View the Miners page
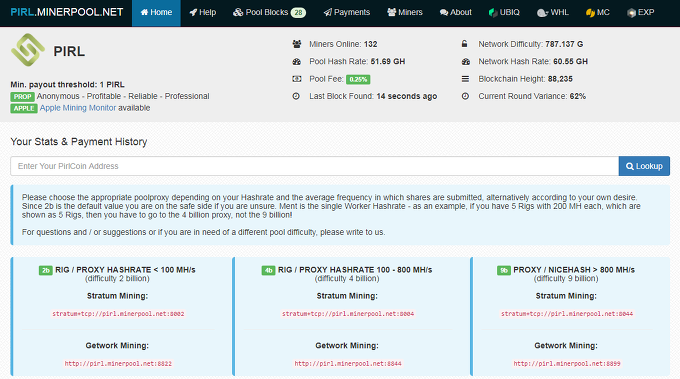This screenshot has width=680, height=379. 405,13
